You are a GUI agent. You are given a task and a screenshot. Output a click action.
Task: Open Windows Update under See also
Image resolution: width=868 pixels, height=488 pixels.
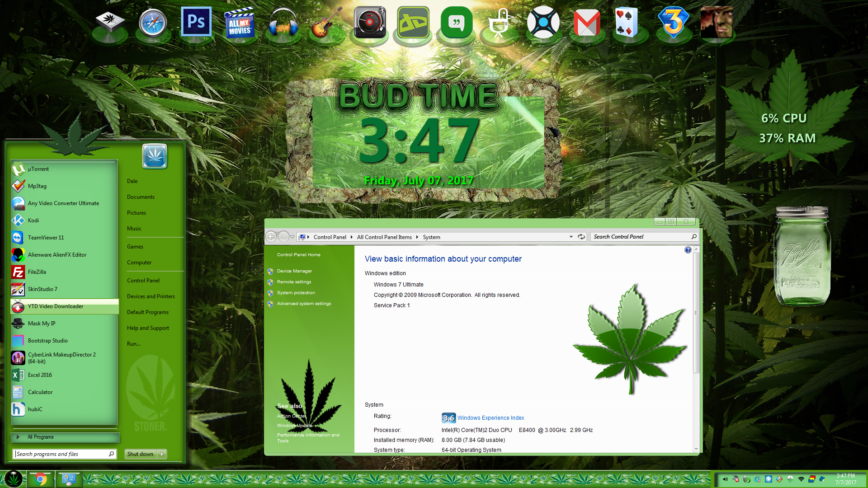coord(295,426)
